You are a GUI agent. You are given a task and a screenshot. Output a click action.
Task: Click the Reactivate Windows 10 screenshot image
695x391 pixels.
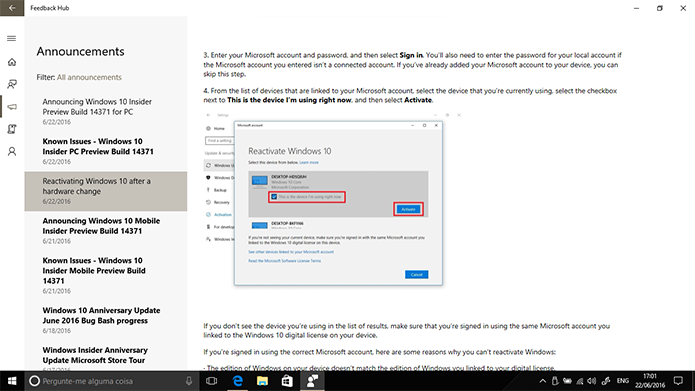point(334,200)
